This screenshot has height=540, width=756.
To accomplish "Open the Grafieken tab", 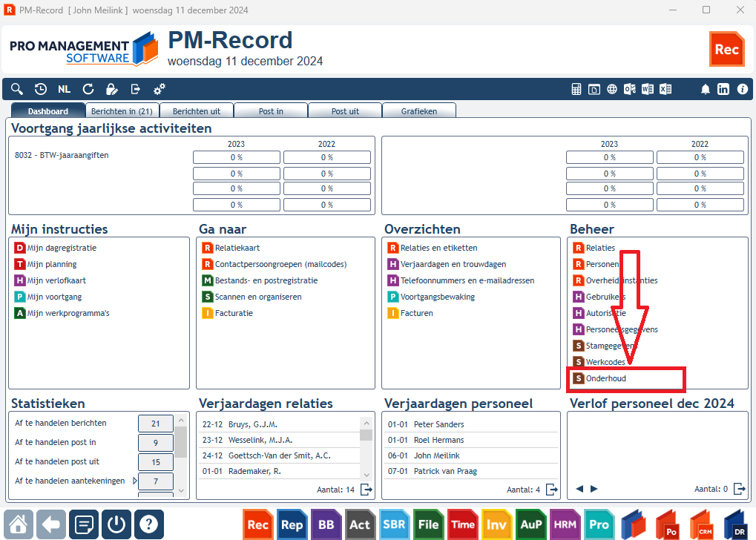I will tap(419, 111).
